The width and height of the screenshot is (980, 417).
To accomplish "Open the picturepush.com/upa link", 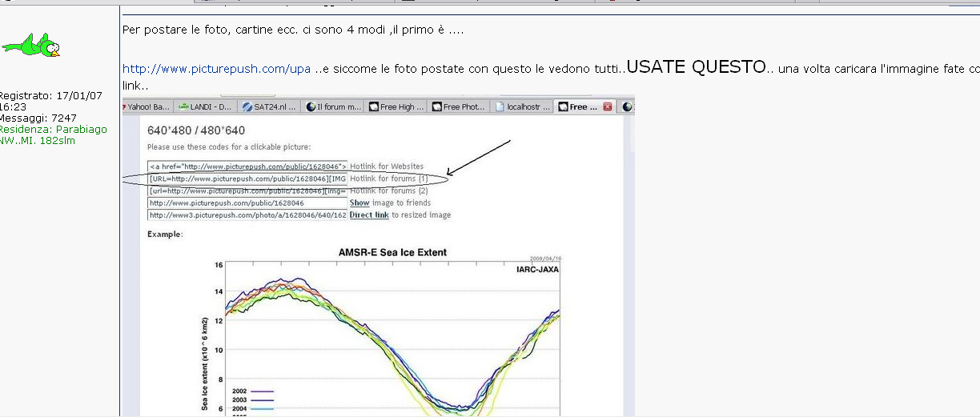I will [x=216, y=70].
